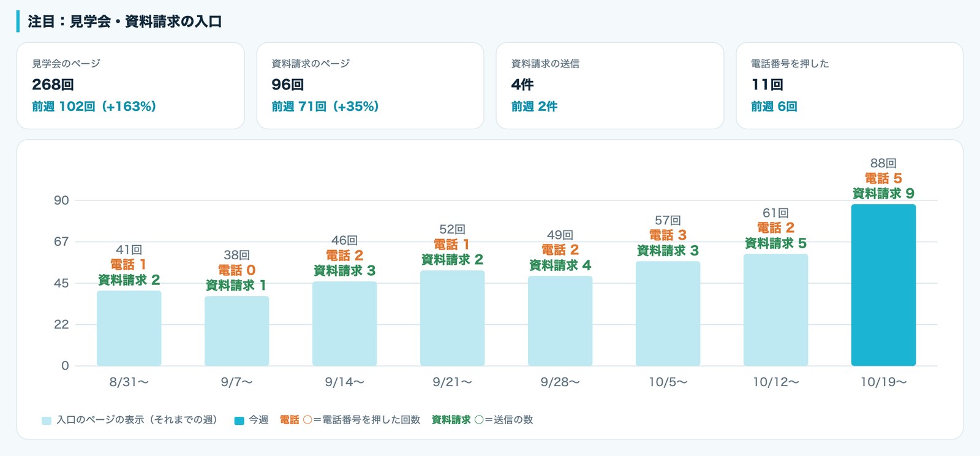
Task: Click the 10/12〜 bar showing 61回
Action: click(x=775, y=310)
